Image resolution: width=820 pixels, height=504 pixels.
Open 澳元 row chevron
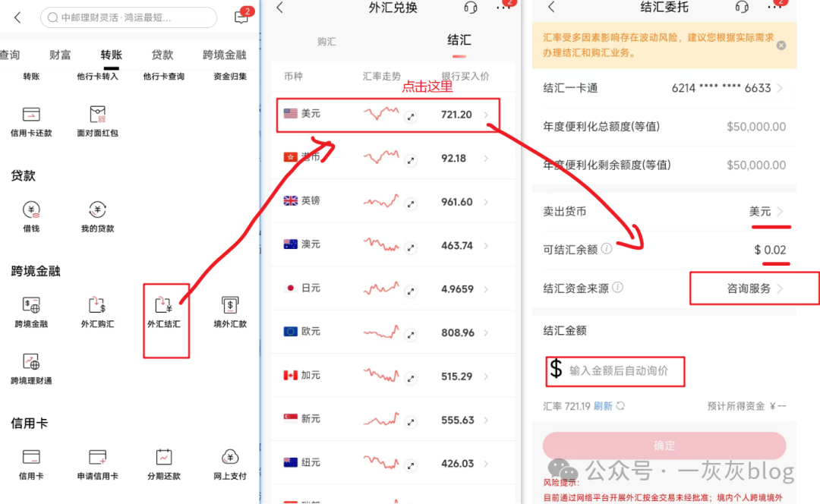pos(487,245)
